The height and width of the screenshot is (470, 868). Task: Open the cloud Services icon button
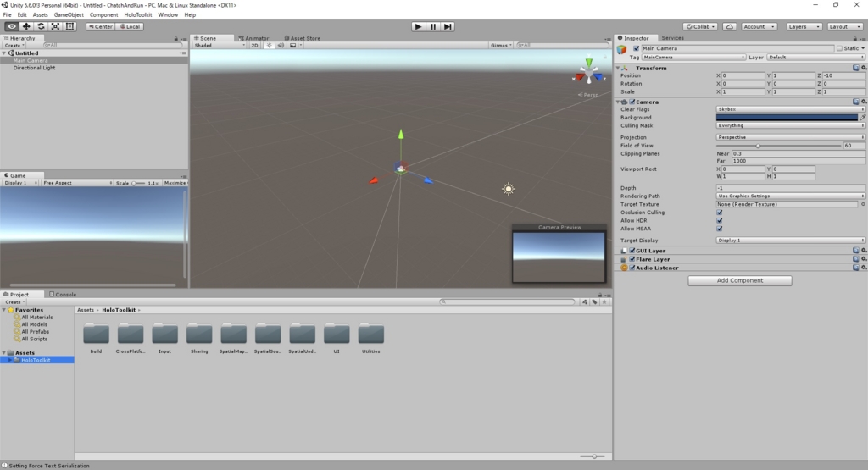coord(730,26)
